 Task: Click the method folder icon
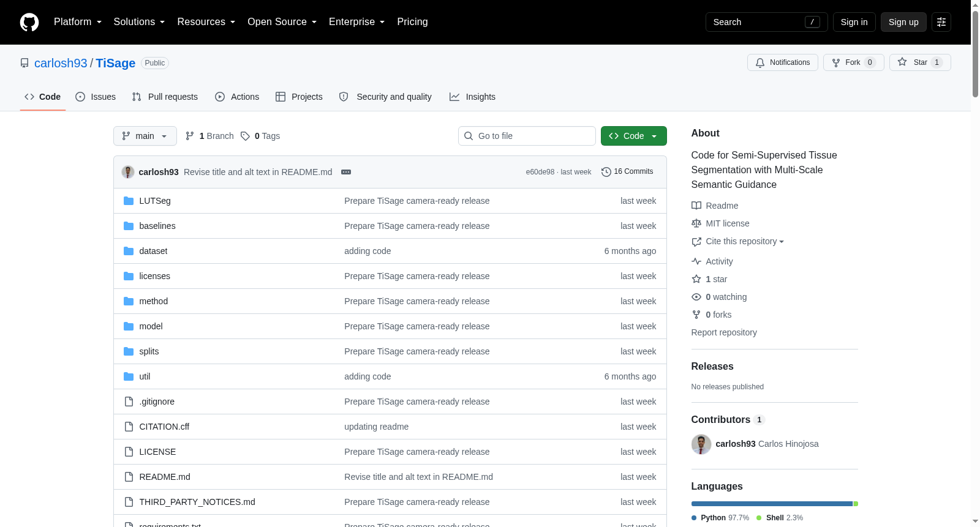tap(129, 301)
